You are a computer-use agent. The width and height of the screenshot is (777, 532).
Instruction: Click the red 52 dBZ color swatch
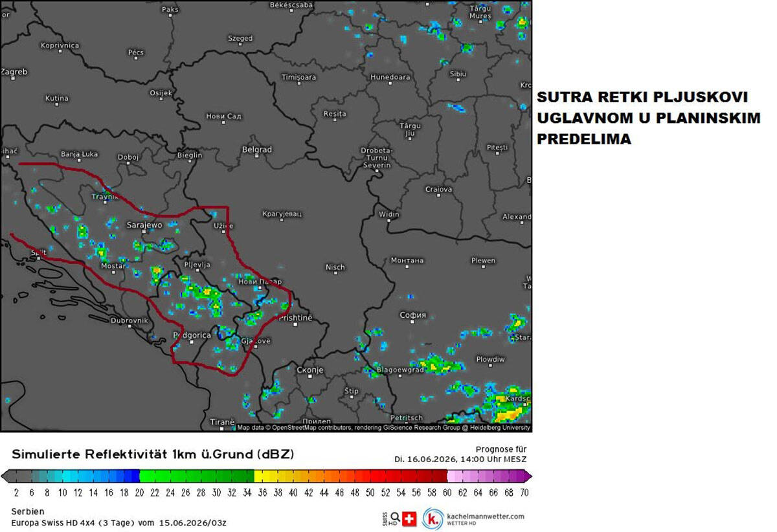click(385, 476)
